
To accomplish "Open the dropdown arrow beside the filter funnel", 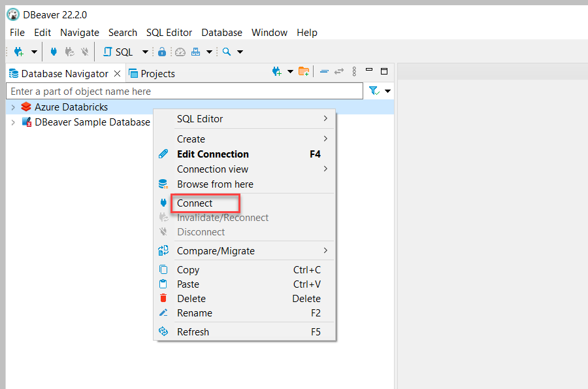I will (x=387, y=91).
